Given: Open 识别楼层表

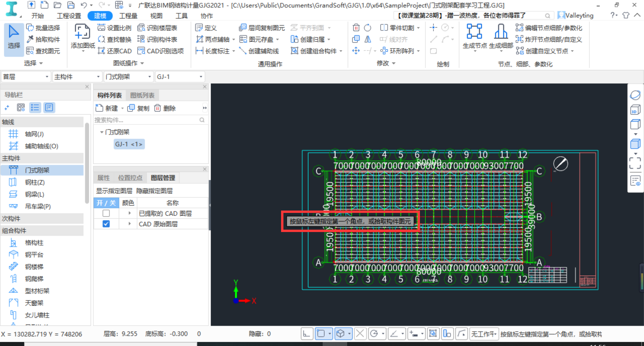Looking at the screenshot, I should [x=157, y=28].
